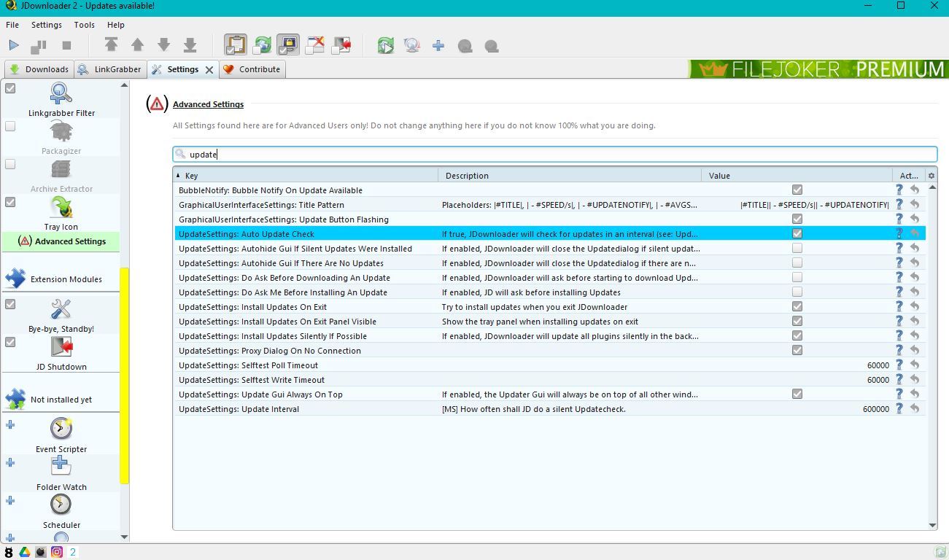Image resolution: width=949 pixels, height=560 pixels.
Task: Click the reconnect globe icon
Action: (x=412, y=45)
